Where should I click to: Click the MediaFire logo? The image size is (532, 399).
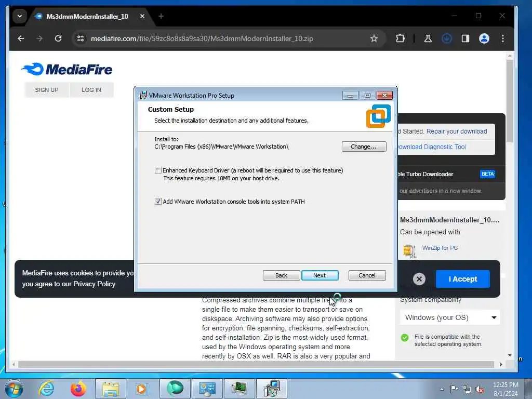(67, 69)
